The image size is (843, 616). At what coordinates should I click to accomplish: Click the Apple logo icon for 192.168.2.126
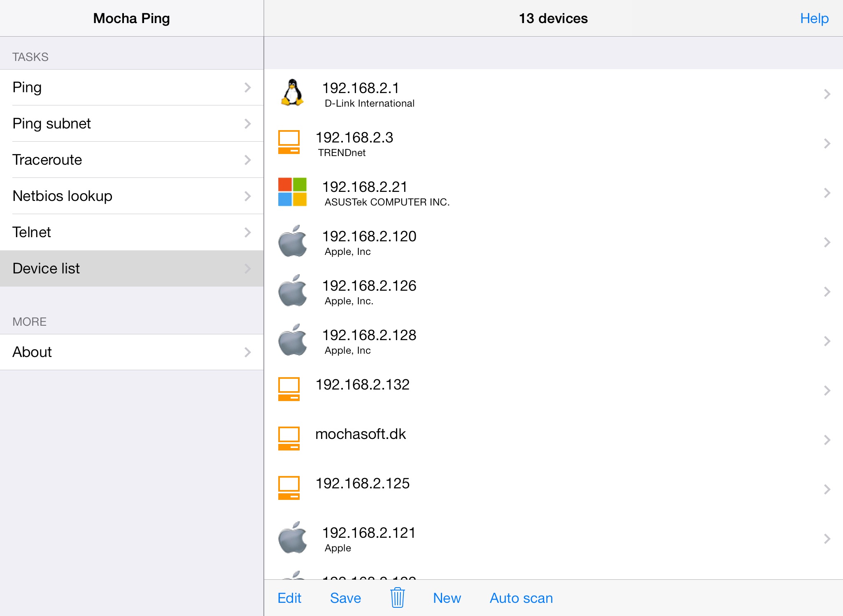click(292, 291)
